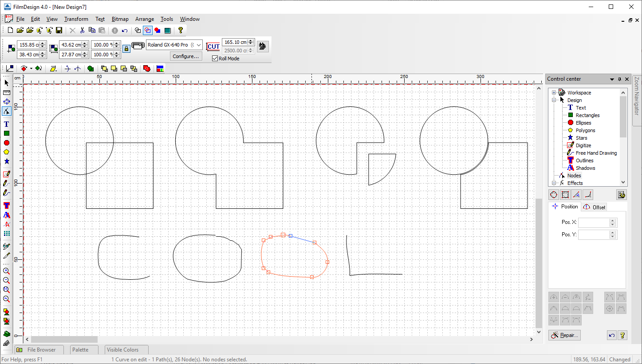Click the CUT output icon

click(213, 46)
